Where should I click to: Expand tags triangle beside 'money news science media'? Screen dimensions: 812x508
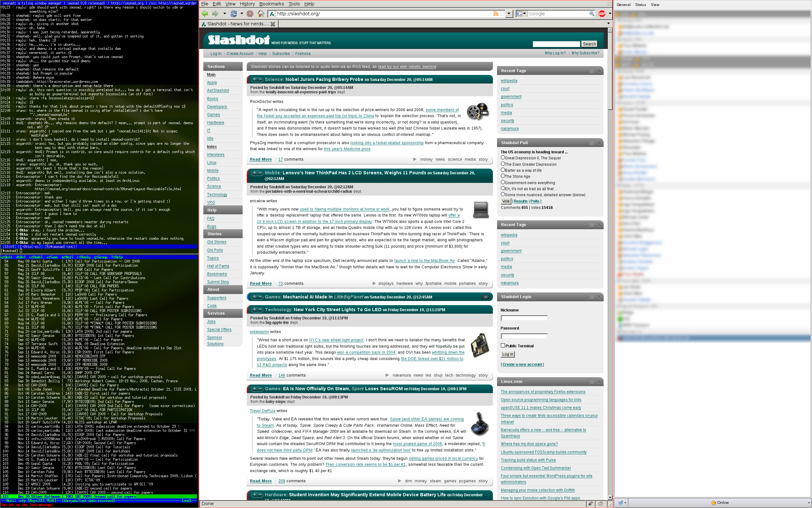(415, 160)
